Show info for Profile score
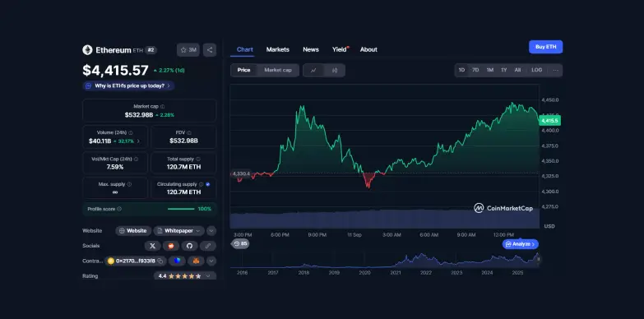The image size is (644, 319). tap(119, 209)
